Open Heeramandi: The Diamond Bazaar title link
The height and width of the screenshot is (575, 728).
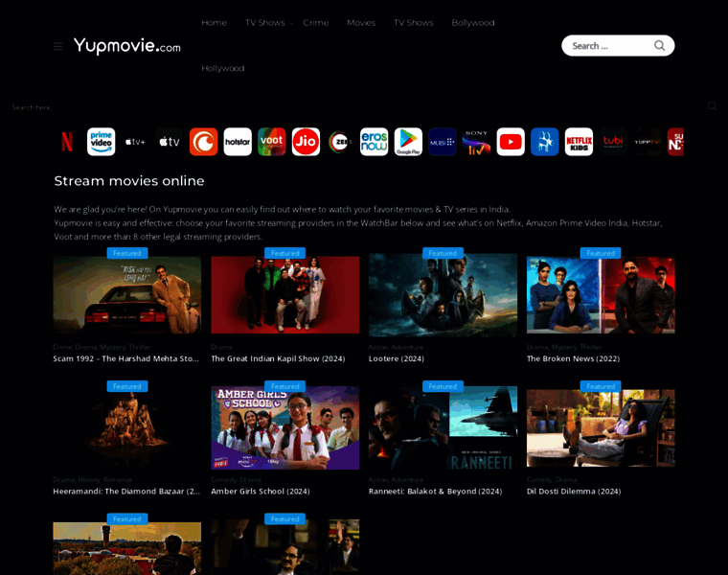coord(126,492)
